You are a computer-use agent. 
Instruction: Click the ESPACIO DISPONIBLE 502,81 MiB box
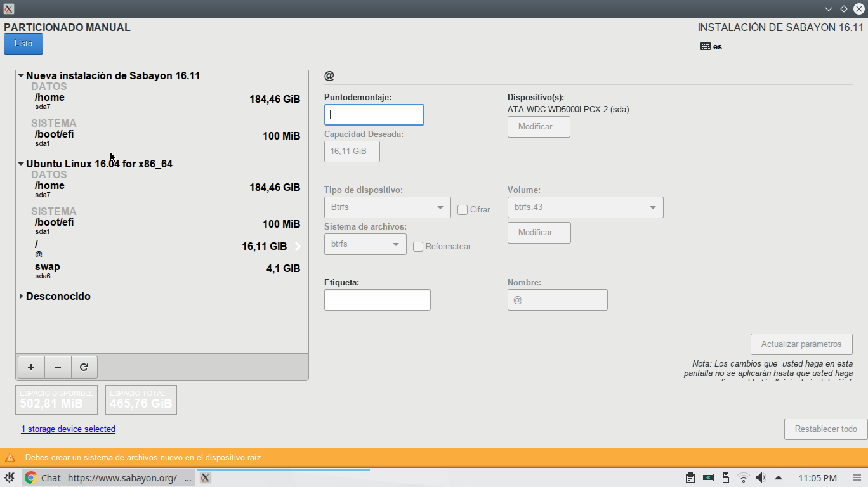tap(56, 399)
